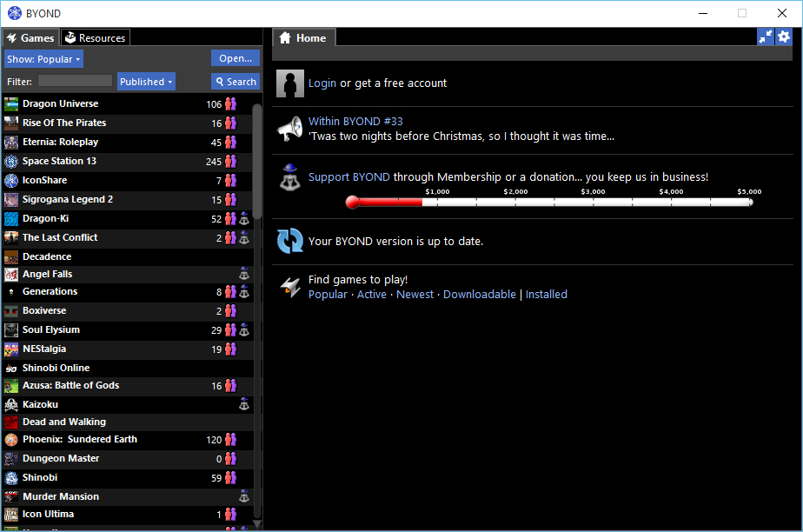Select the Dungeon Master game row
The image size is (803, 532).
coord(128,459)
